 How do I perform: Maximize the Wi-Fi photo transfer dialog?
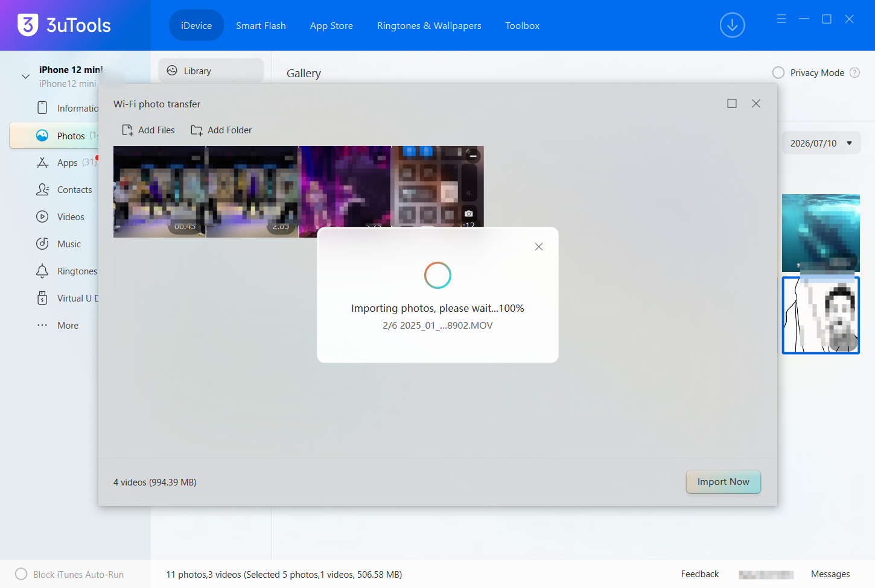(x=732, y=104)
